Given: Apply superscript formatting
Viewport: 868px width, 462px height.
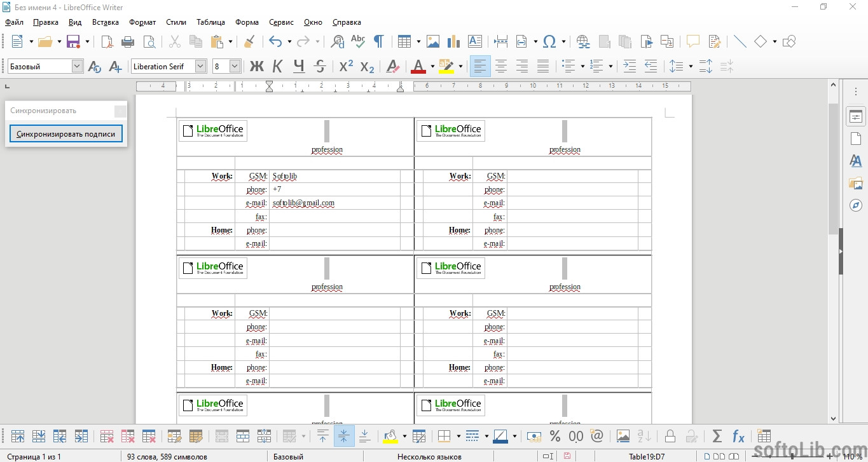Looking at the screenshot, I should (346, 66).
